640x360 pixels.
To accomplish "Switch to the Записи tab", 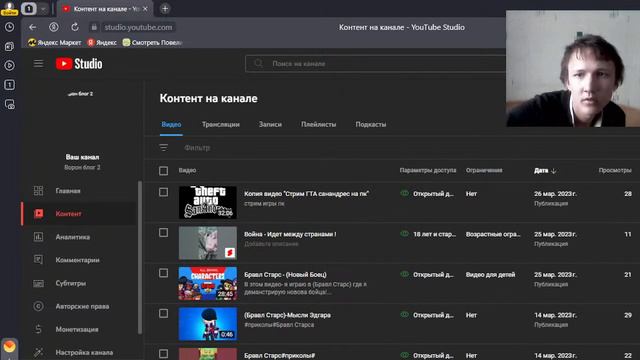I will pos(270,124).
